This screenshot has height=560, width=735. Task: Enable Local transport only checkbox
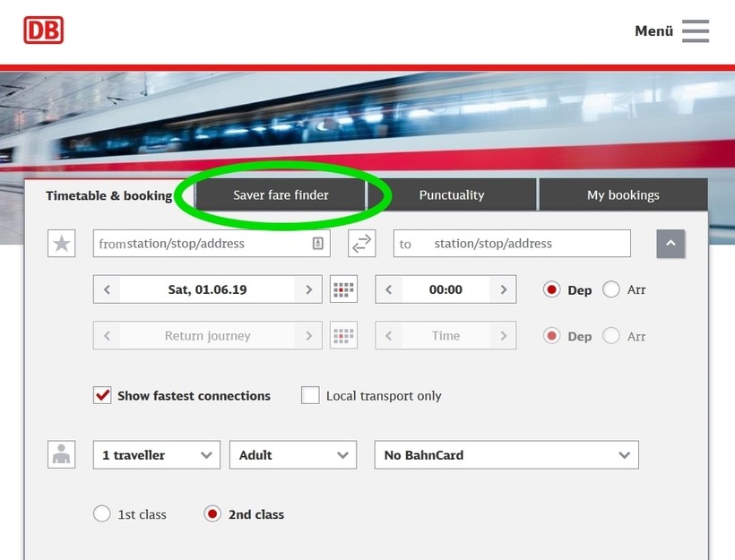pyautogui.click(x=310, y=395)
